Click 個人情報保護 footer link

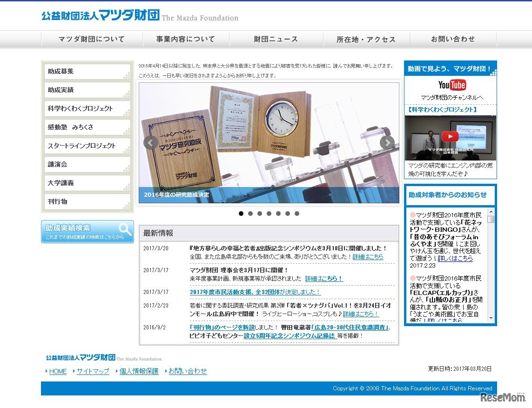pyautogui.click(x=139, y=371)
